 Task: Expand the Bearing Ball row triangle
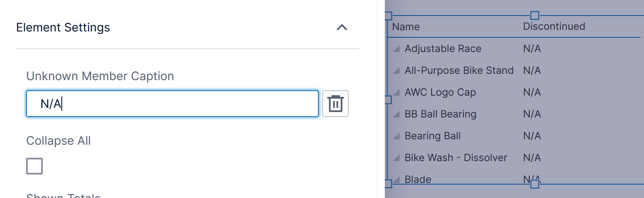396,136
